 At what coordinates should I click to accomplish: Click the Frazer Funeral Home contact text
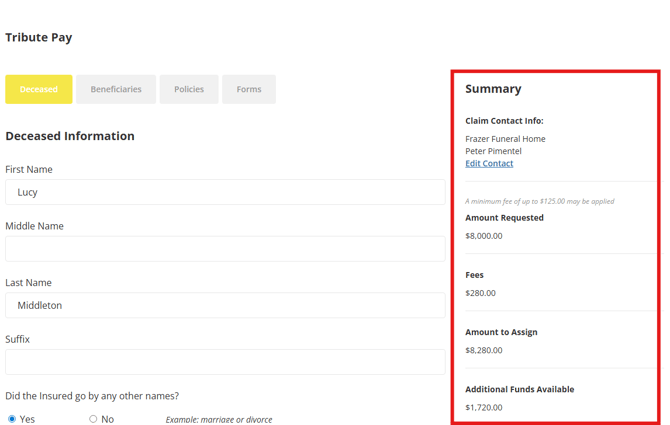pos(505,139)
